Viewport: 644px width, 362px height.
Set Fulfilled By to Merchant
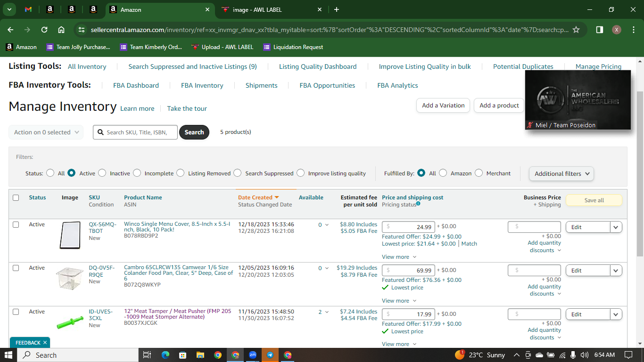(479, 173)
